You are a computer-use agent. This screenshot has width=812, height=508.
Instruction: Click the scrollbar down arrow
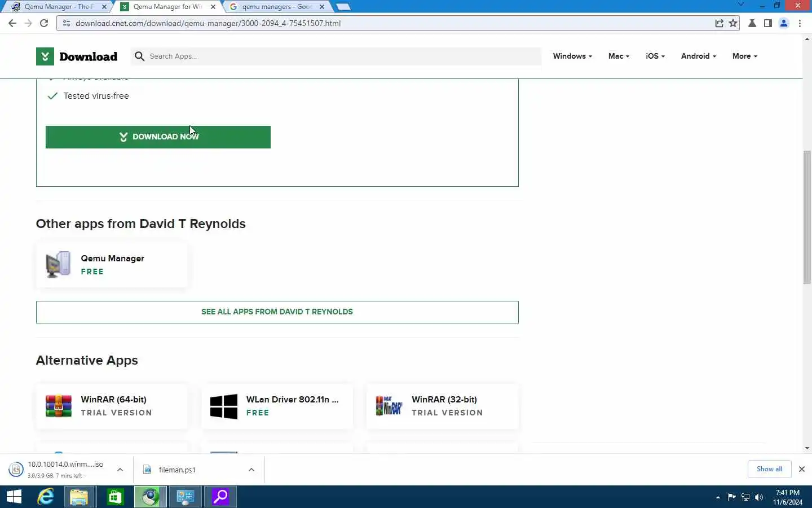tap(807, 448)
